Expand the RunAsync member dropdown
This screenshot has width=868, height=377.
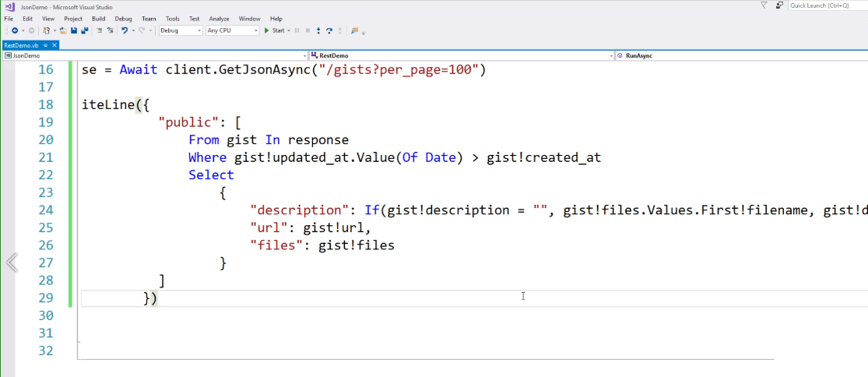[740, 56]
